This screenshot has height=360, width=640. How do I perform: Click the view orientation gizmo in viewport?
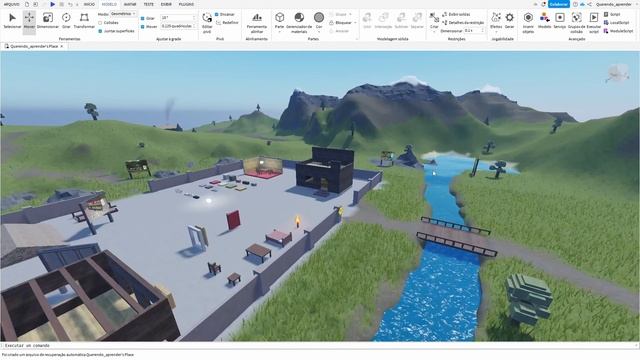coord(618,73)
